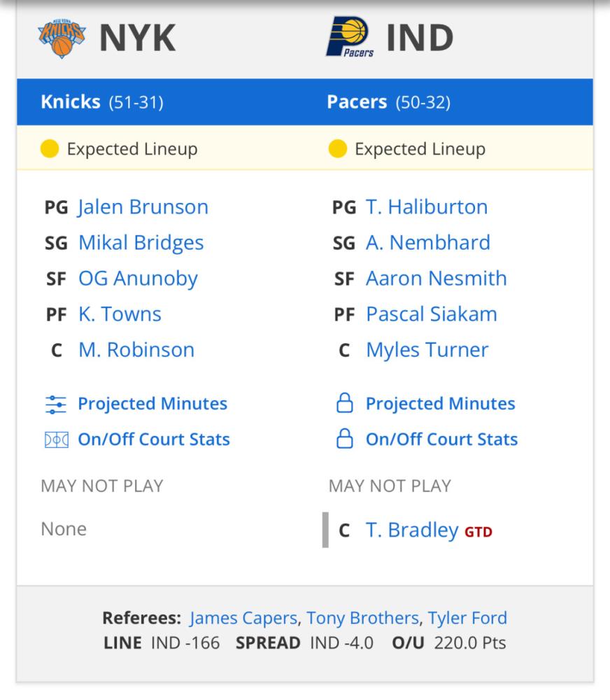This screenshot has width=610, height=700.
Task: View Pascal Siakam's player profile
Action: (x=432, y=314)
